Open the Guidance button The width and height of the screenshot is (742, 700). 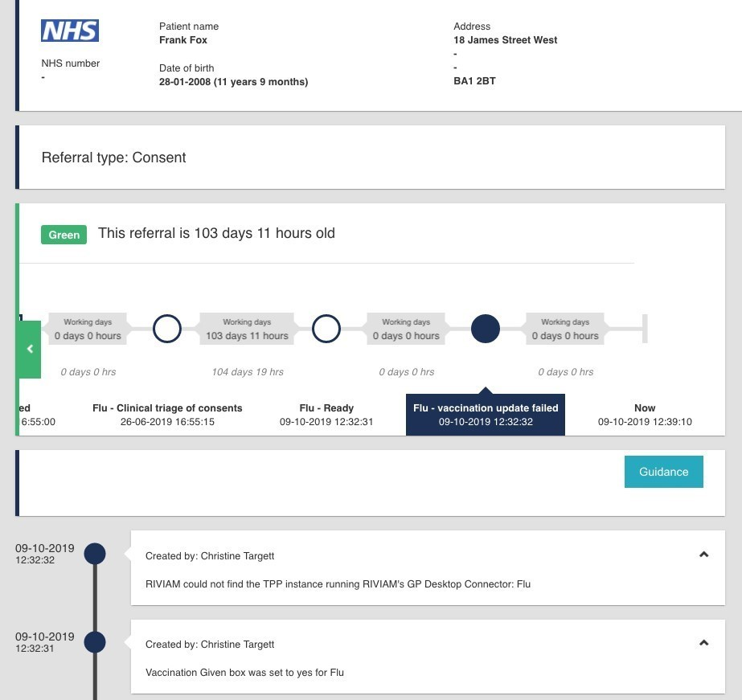(663, 472)
